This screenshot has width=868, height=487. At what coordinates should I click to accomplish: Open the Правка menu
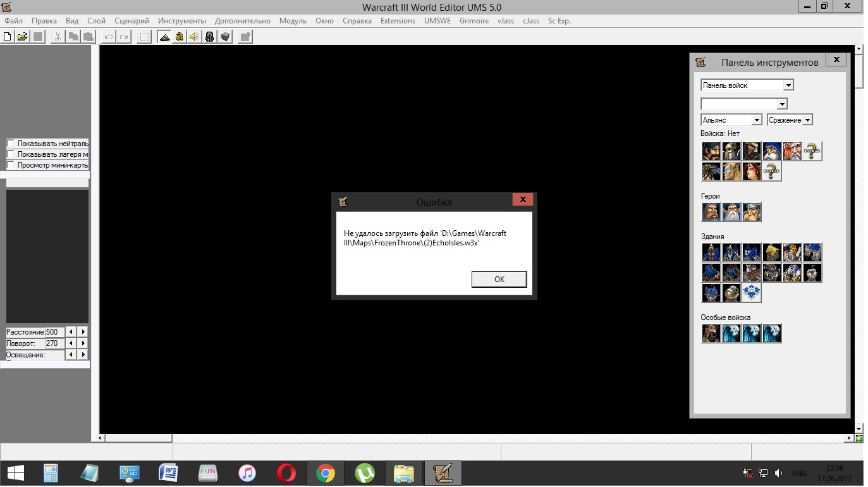[x=44, y=21]
